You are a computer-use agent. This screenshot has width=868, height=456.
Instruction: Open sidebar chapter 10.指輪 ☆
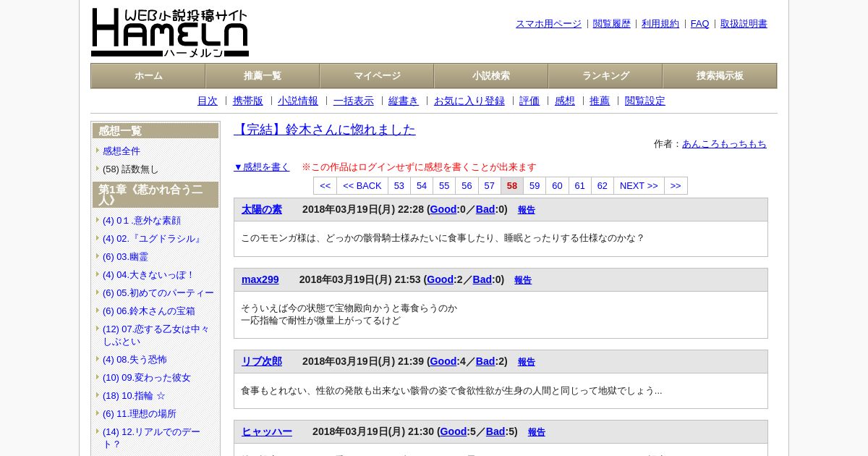pos(134,396)
